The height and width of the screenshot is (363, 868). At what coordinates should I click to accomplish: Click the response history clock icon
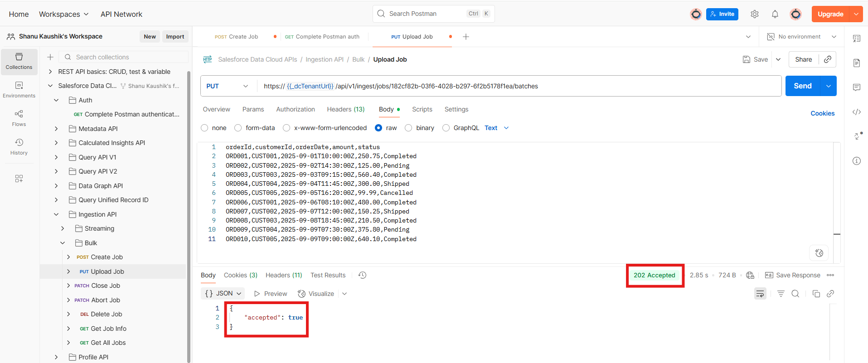[362, 275]
